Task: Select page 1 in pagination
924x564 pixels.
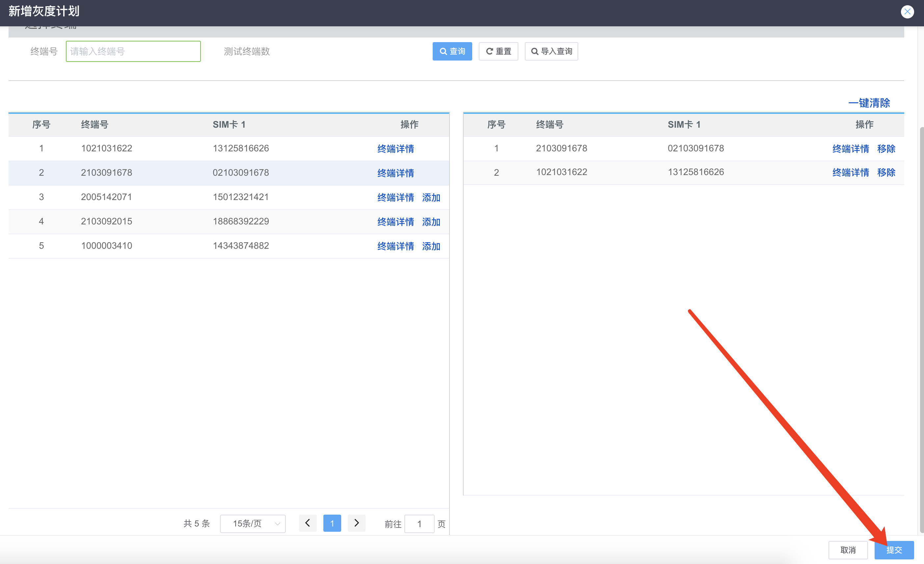Action: tap(332, 523)
